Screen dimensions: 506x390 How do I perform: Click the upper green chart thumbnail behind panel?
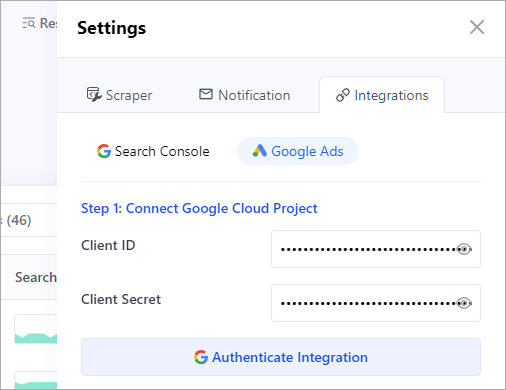(x=36, y=329)
